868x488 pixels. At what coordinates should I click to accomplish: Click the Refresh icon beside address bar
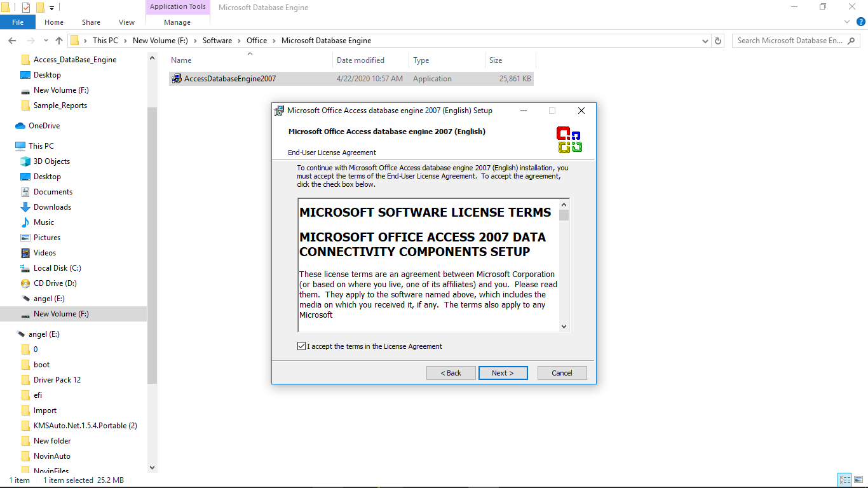(718, 41)
